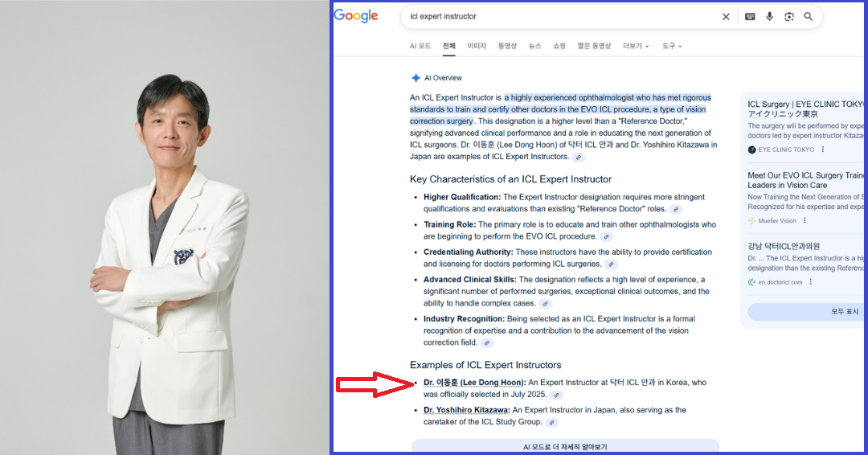This screenshot has height=455, width=868.
Task: Click the magnifier search icon
Action: click(809, 17)
